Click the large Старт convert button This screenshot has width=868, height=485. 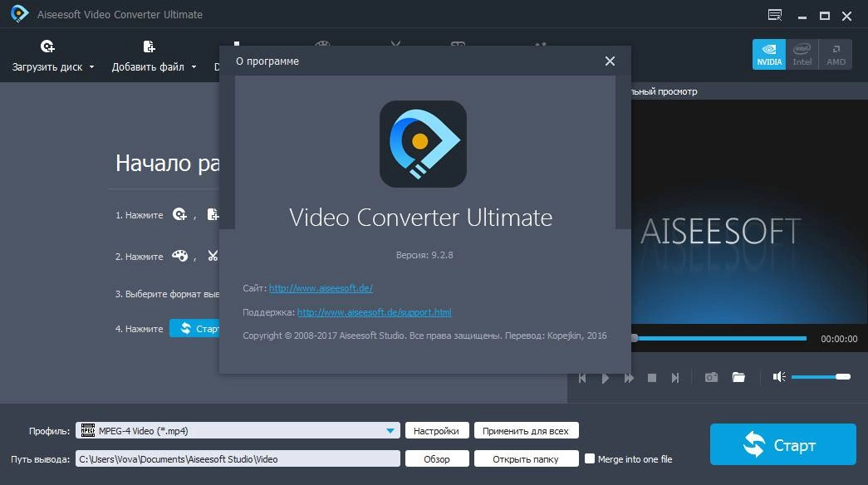pyautogui.click(x=782, y=444)
